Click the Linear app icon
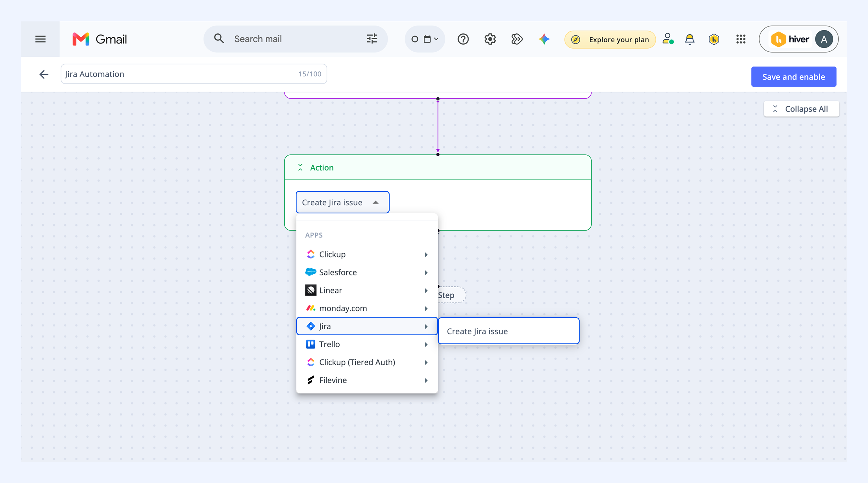 coord(311,290)
